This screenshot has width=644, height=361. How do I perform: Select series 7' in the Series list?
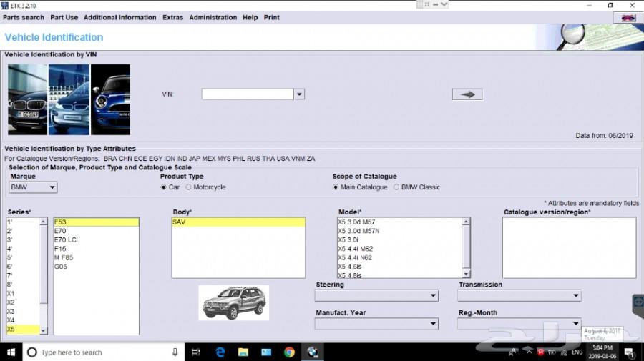(x=23, y=276)
